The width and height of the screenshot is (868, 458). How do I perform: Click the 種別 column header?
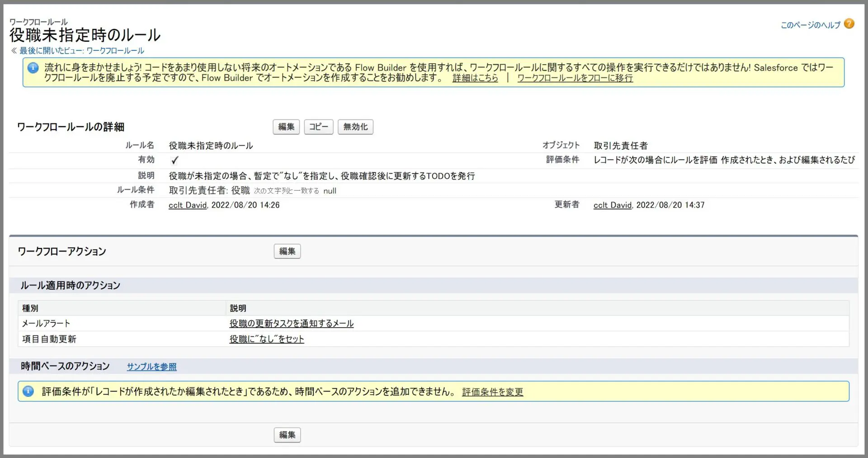[x=30, y=308]
